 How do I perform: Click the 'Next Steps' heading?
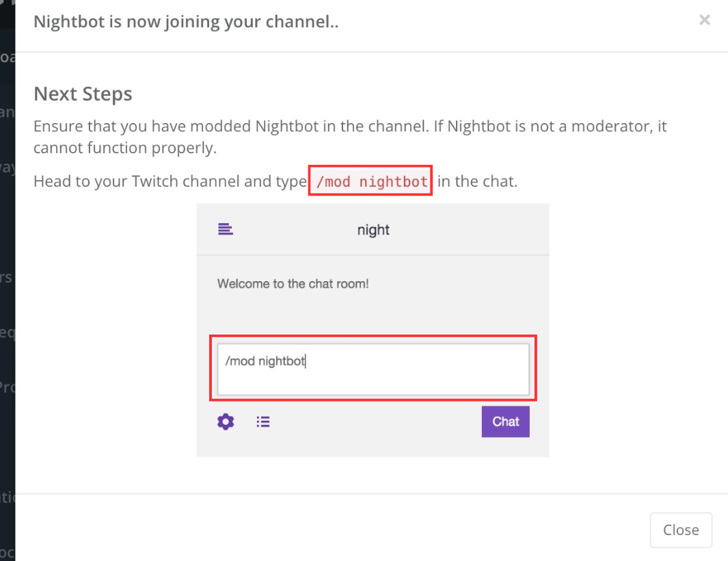(x=83, y=94)
